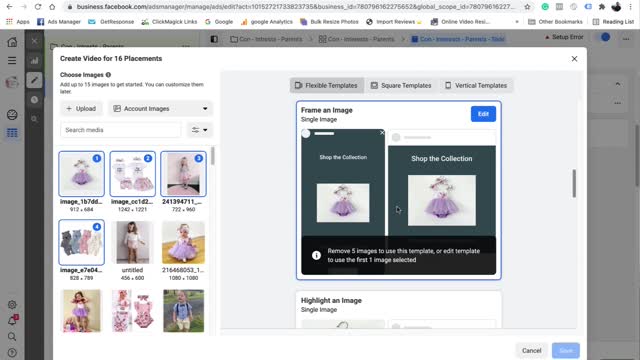Viewport: 640px width, 360px height.
Task: Open hamburger menu in left sidebar
Action: [x=12, y=60]
